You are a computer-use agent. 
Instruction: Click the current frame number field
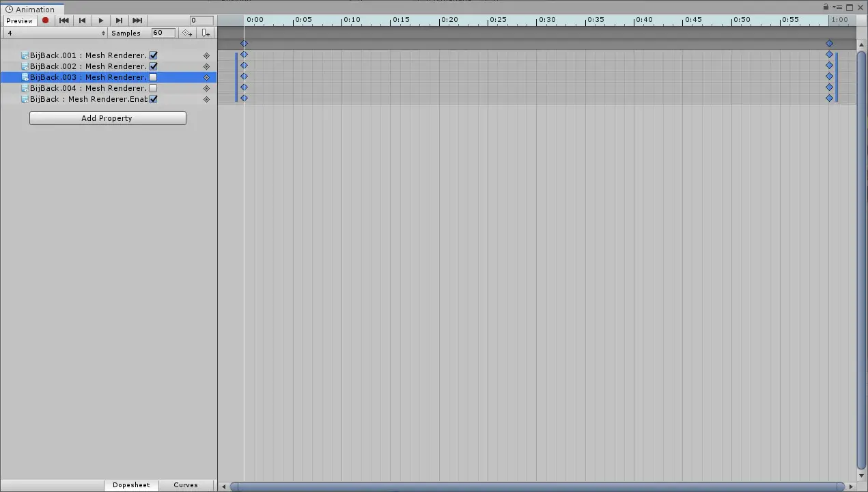coord(202,20)
